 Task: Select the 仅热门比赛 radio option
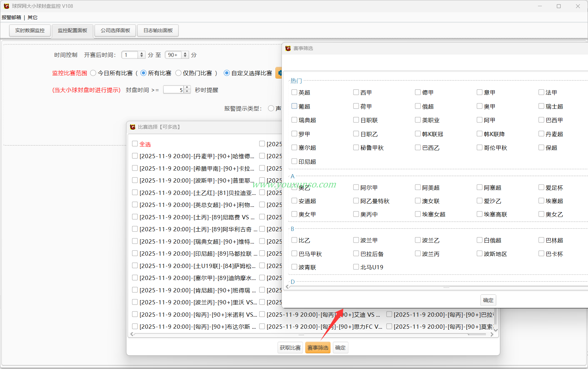coord(178,73)
